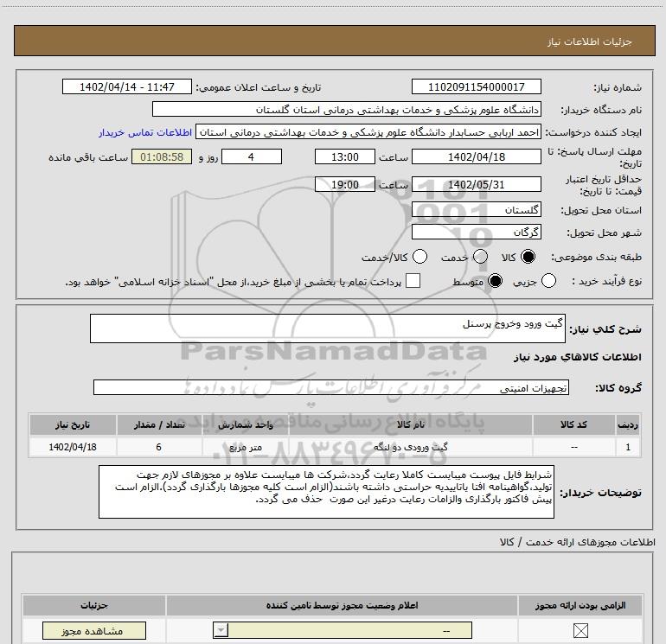Click جزئیات column header
Screen dimensions: 666x644
[94, 605]
